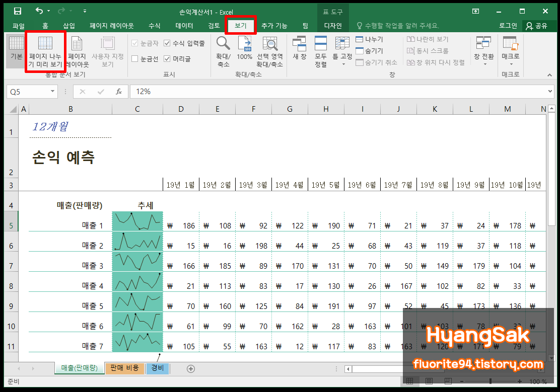Split the window with 나누기

tap(369, 39)
